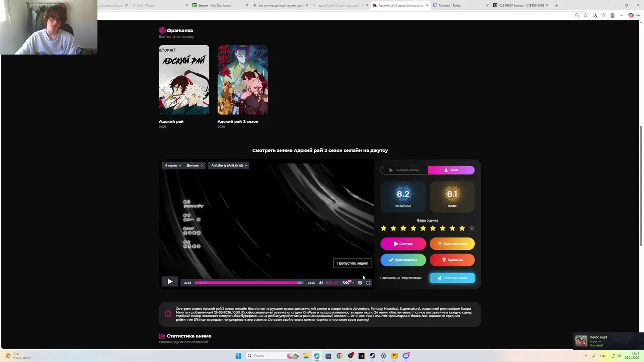Open Steam from taskbar
644x362 pixels.
(x=372, y=356)
